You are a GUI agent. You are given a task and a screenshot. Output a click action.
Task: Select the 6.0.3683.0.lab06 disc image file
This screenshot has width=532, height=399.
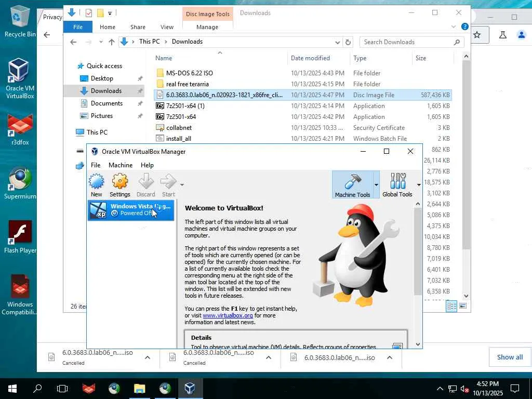303,95
